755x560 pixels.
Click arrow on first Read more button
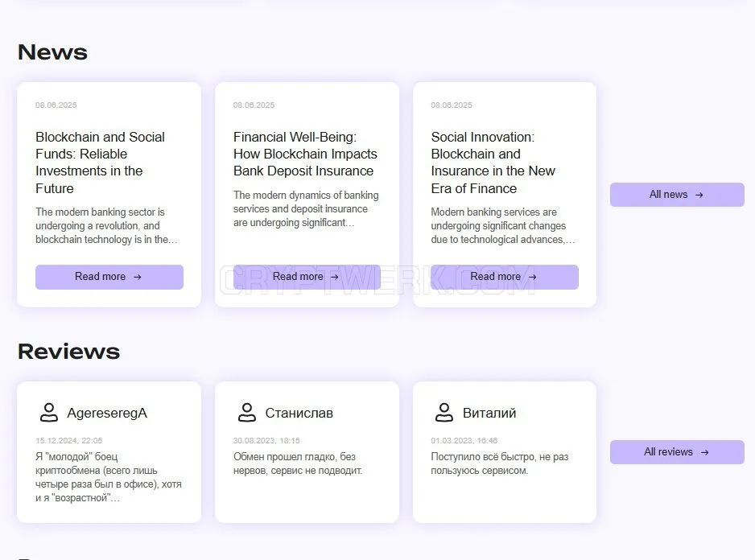pyautogui.click(x=137, y=278)
